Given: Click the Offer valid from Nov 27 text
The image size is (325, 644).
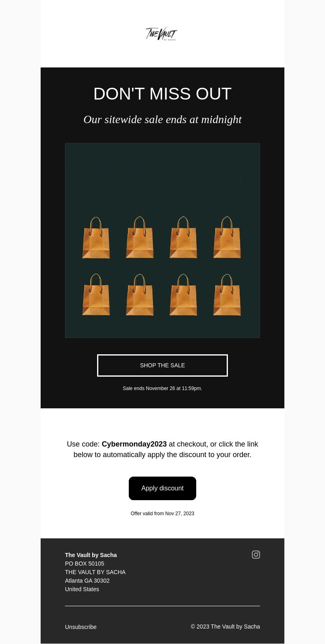Looking at the screenshot, I should pos(162,514).
